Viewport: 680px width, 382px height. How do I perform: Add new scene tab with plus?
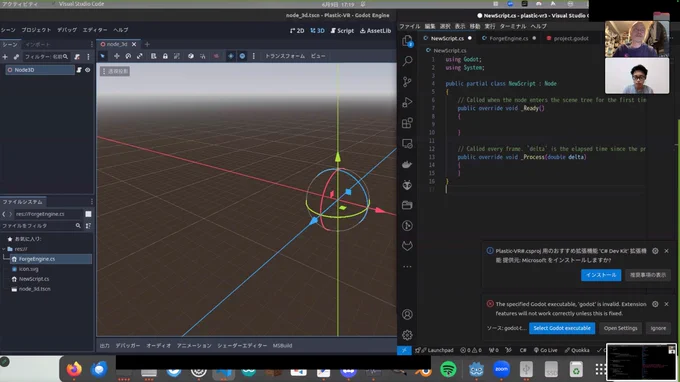point(147,44)
